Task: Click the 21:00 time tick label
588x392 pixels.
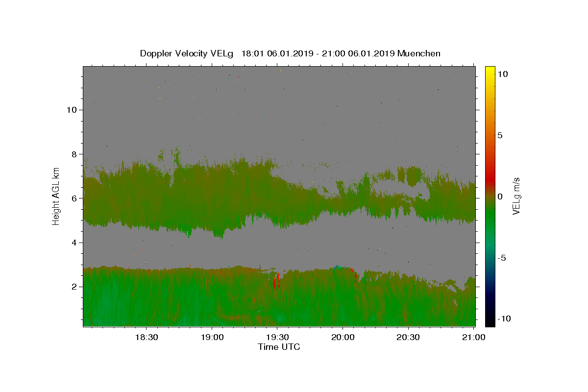Action: click(473, 337)
